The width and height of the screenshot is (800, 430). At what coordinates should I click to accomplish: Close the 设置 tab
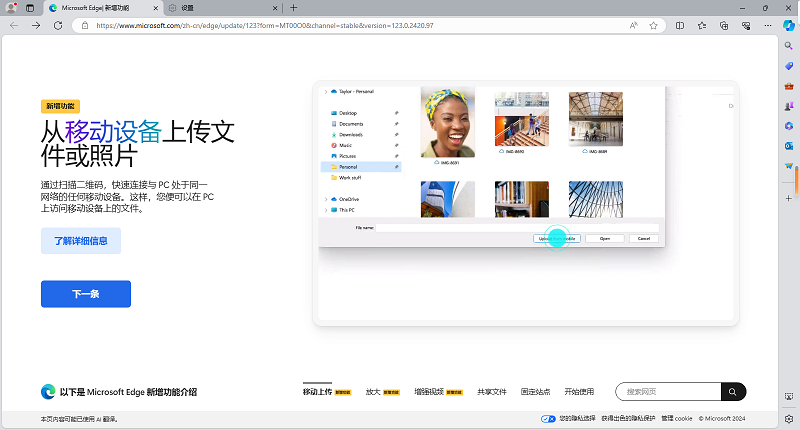tap(275, 8)
